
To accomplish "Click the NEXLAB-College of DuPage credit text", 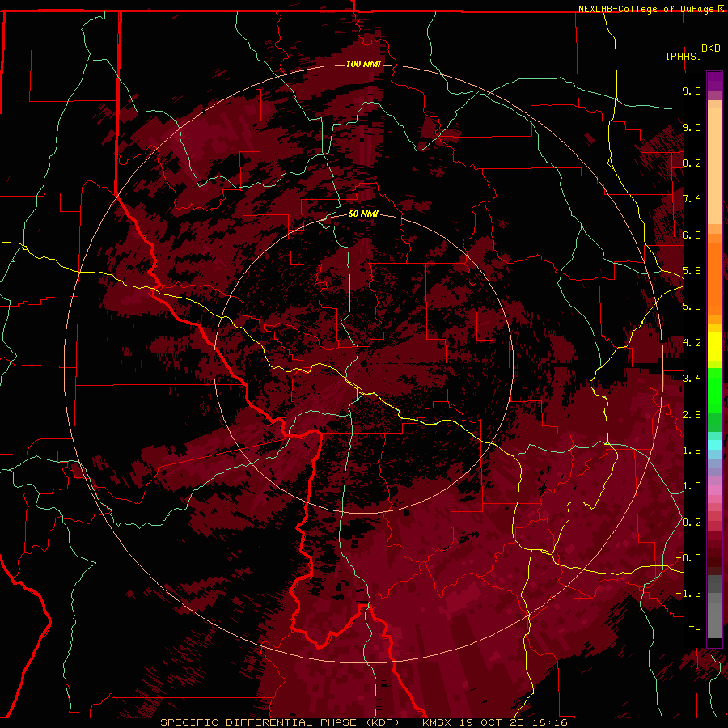I will [645, 9].
